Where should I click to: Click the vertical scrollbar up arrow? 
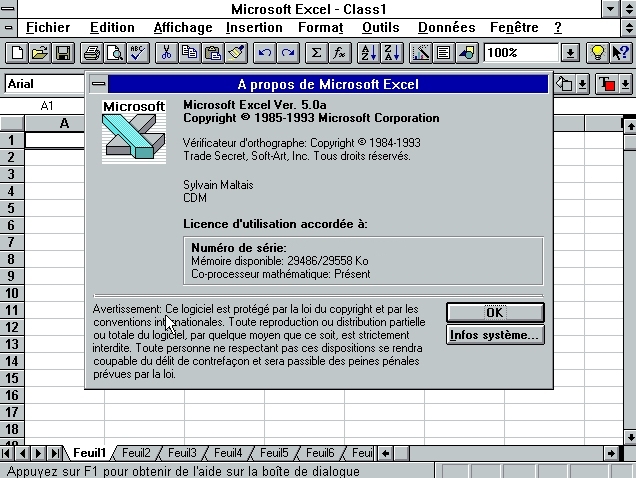(x=630, y=127)
